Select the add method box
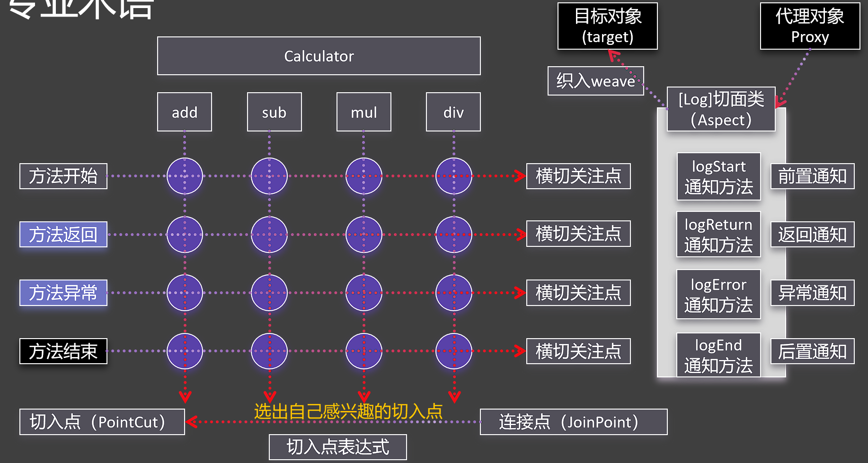Viewport: 868px width, 463px height. (x=185, y=112)
